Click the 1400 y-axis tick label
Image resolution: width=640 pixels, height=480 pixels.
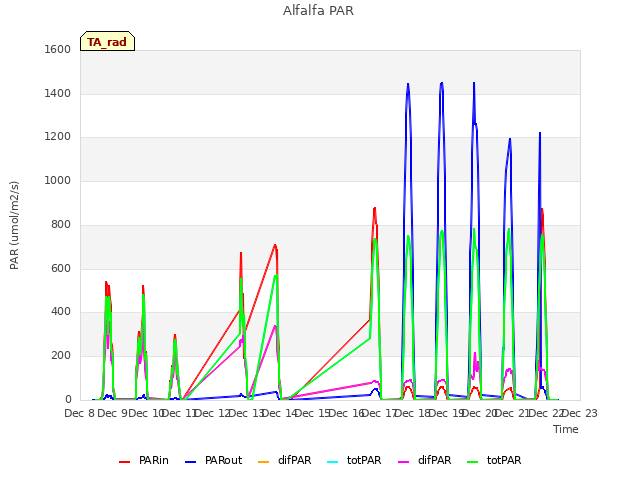pyautogui.click(x=58, y=93)
